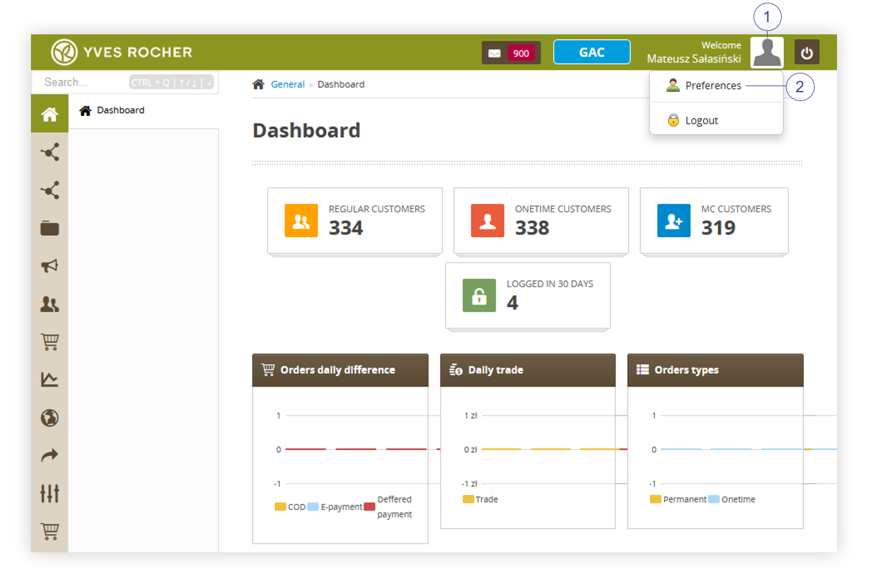Open the user avatar menu
Screen dimensions: 872x588
(767, 52)
